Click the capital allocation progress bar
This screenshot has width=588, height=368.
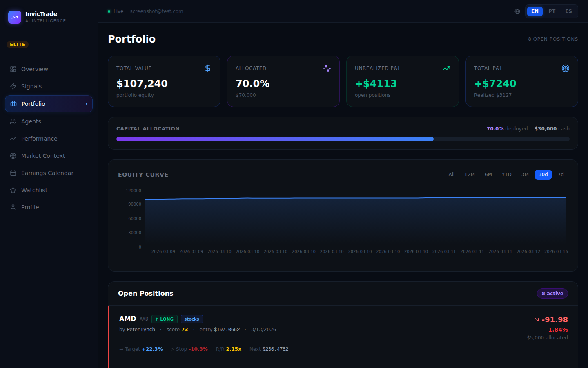(343, 139)
